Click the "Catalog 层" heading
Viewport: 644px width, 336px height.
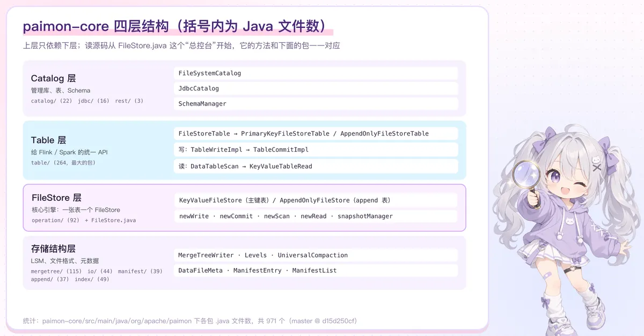point(53,79)
